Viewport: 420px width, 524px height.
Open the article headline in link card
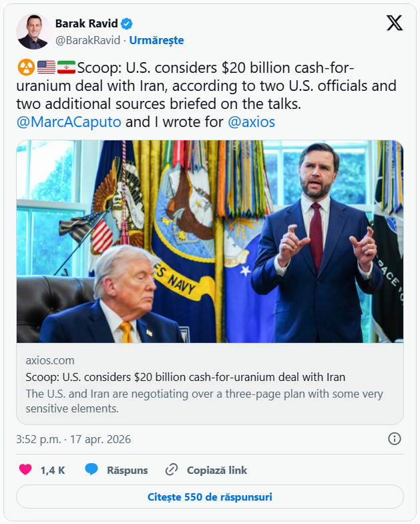(185, 376)
